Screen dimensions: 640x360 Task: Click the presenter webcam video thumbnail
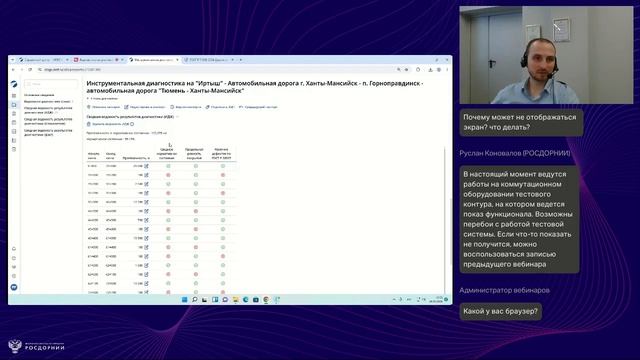546,55
